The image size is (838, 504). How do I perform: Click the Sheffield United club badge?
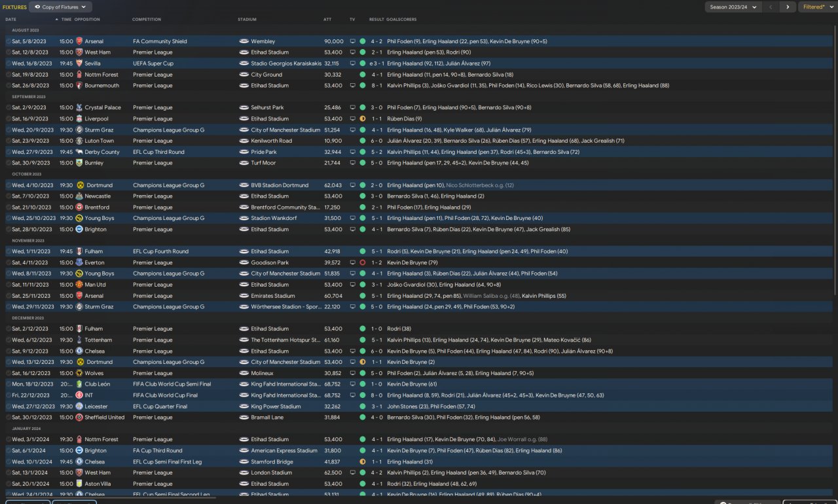click(79, 418)
